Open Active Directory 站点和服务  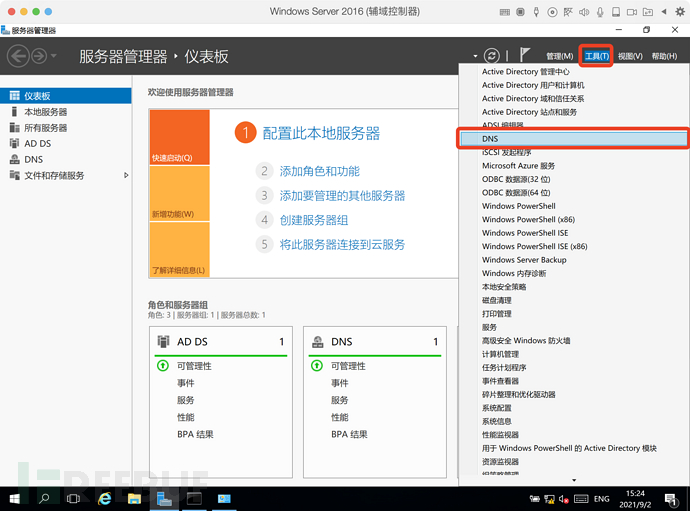click(x=529, y=112)
